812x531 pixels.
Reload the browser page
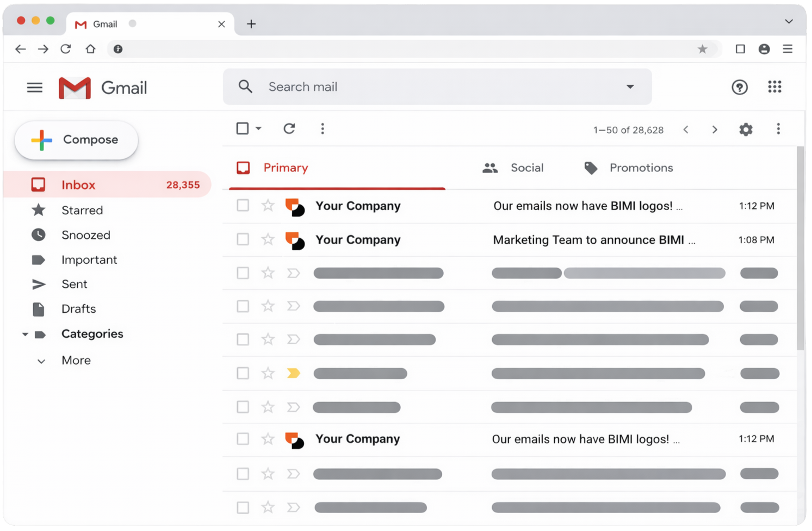[66, 49]
